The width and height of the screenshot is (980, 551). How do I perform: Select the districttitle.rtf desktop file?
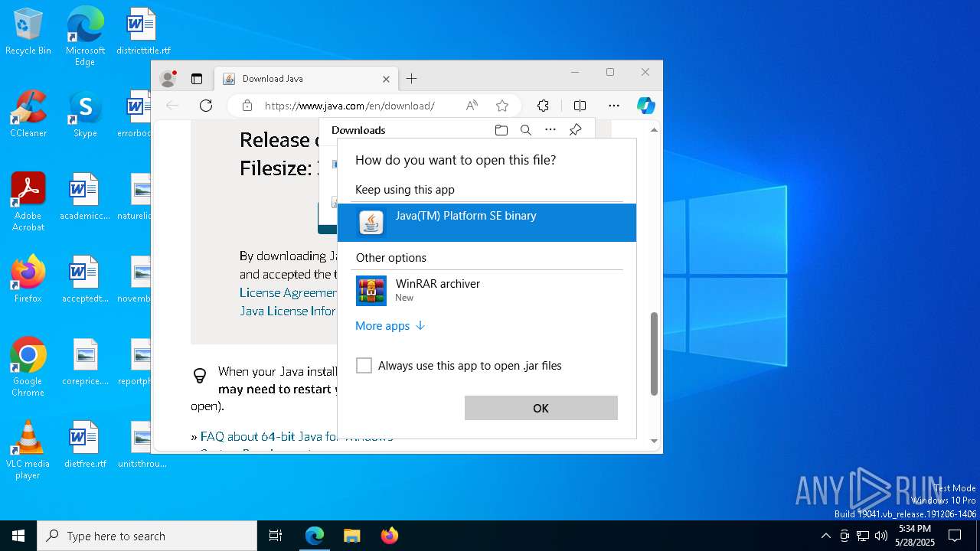pos(143,32)
